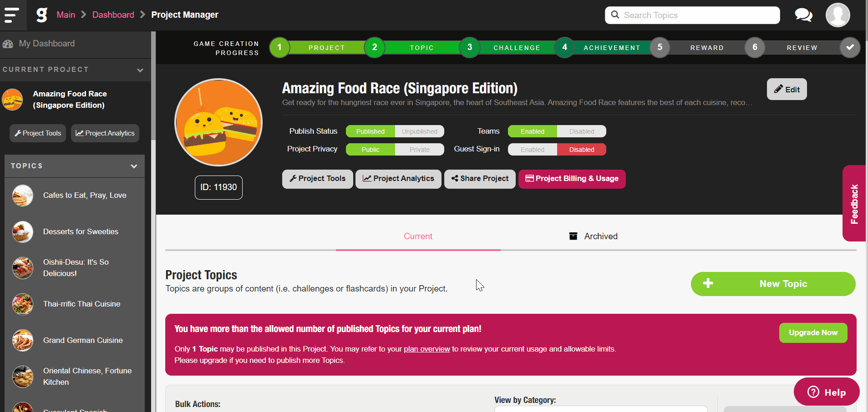Set Guest Sign-in to Enabled

coord(533,150)
